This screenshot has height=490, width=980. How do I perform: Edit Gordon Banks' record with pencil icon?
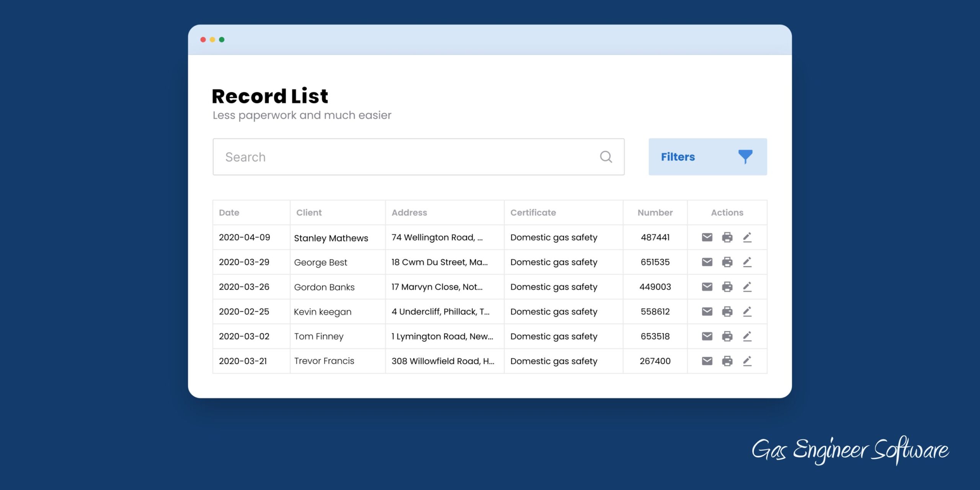747,287
